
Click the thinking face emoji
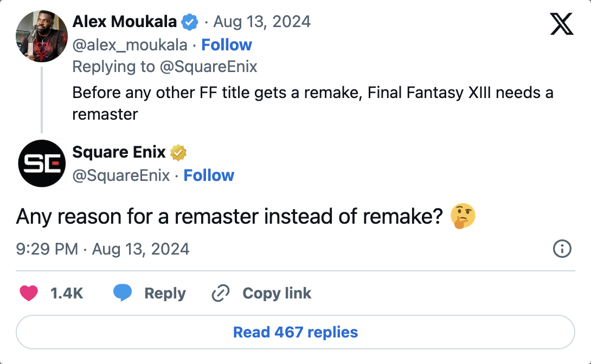(x=463, y=217)
